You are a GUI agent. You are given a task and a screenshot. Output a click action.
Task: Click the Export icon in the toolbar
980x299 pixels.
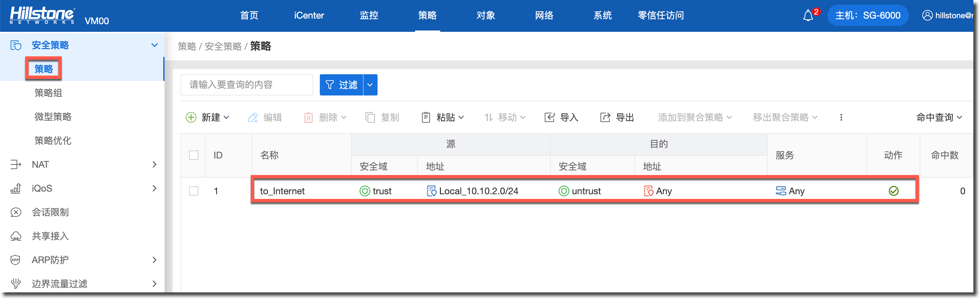coord(605,117)
